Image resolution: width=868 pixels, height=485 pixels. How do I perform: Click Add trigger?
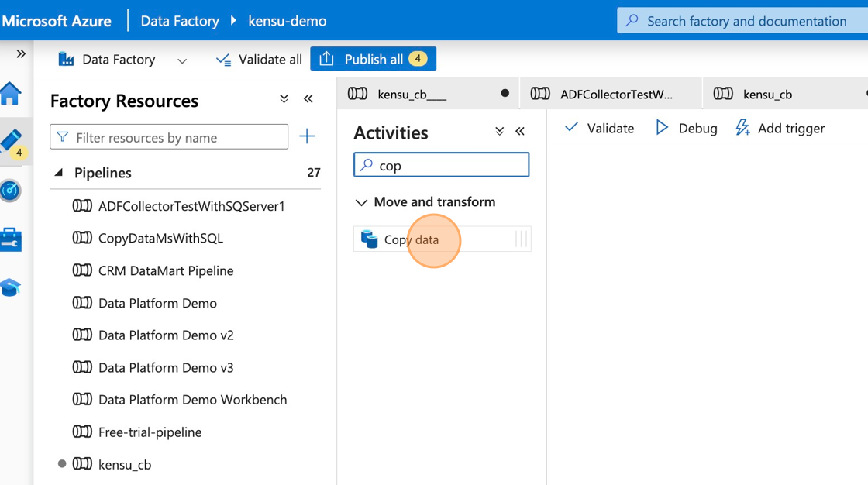(x=780, y=129)
